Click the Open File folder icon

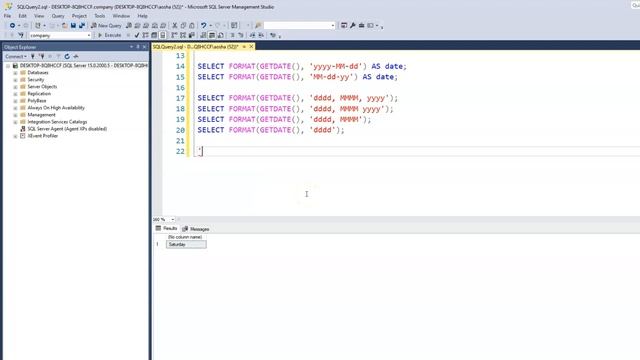(64, 25)
